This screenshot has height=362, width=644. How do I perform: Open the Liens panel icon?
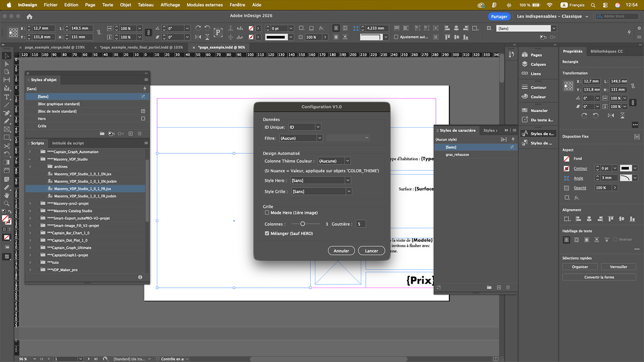(525, 74)
